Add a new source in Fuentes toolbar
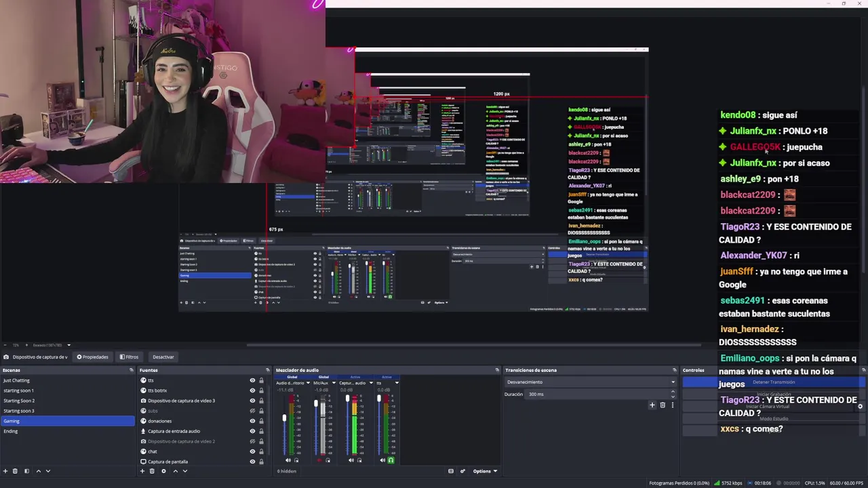868x488 pixels. pos(142,471)
